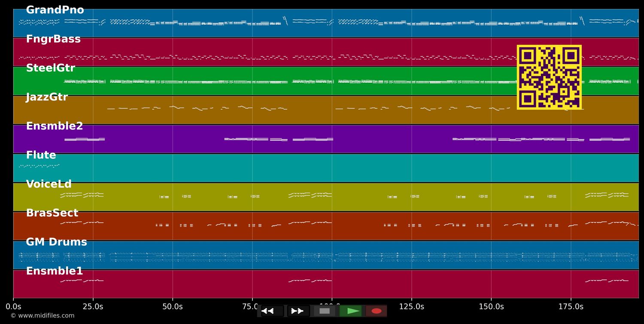The height and width of the screenshot is (324, 644).
Task: Select the VoiceLd track label
Action: tap(49, 185)
